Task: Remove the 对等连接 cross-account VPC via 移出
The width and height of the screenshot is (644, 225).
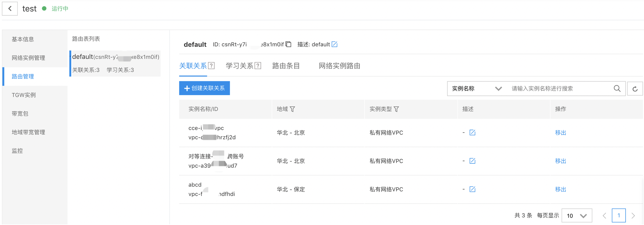Action: coord(560,161)
